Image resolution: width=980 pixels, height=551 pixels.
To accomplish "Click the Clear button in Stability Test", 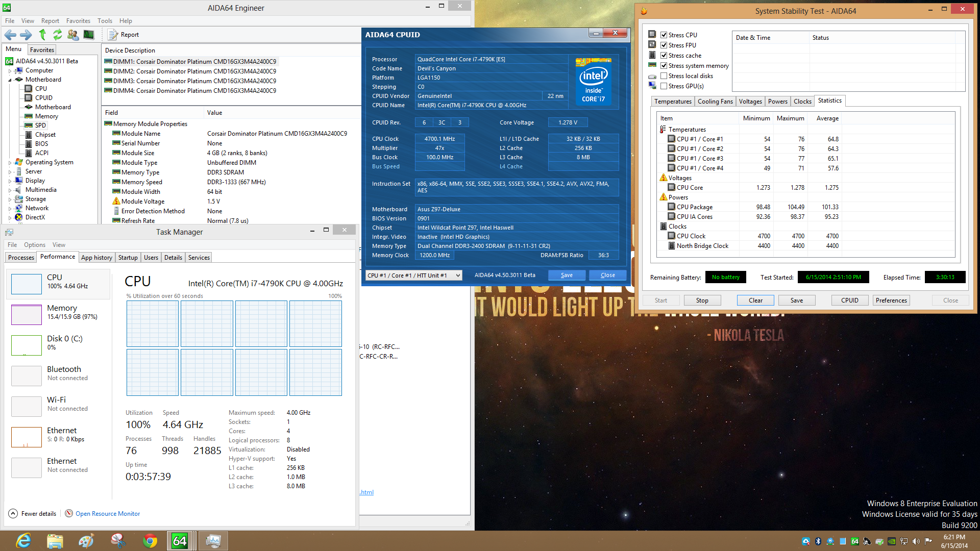I will (x=755, y=300).
